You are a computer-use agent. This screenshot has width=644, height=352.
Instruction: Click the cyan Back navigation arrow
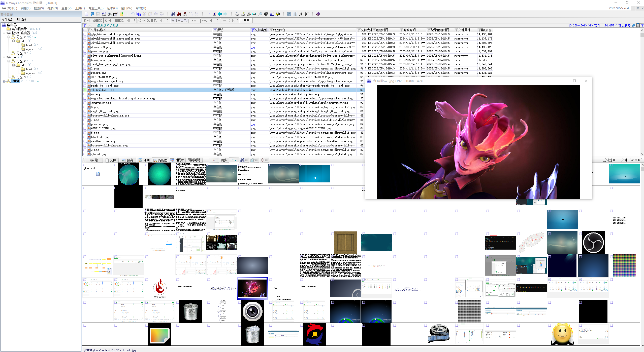pos(220,14)
